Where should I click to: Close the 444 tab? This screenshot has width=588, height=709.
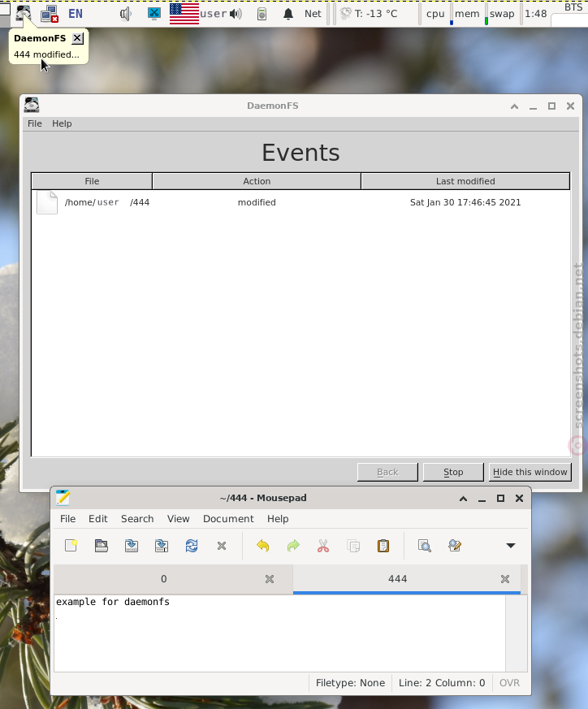coord(505,579)
